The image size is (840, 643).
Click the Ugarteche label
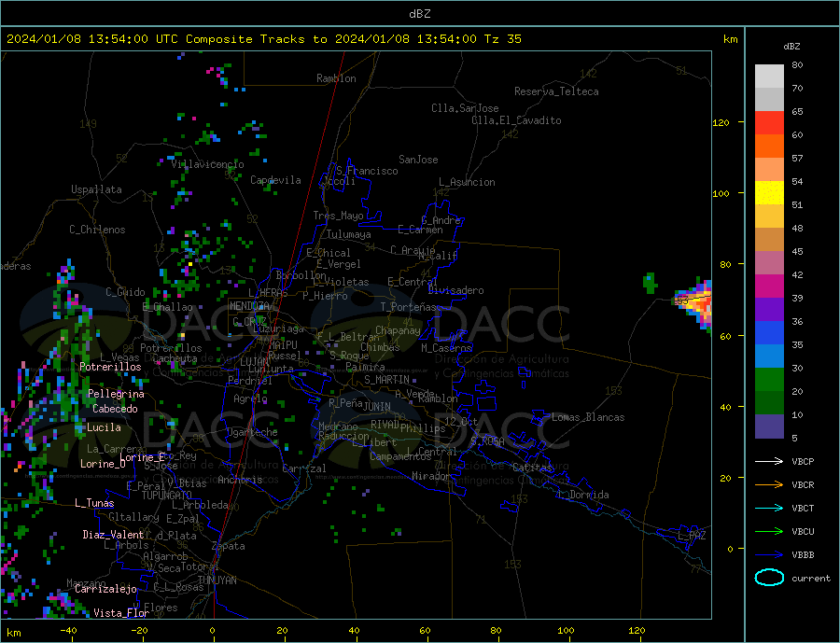252,432
